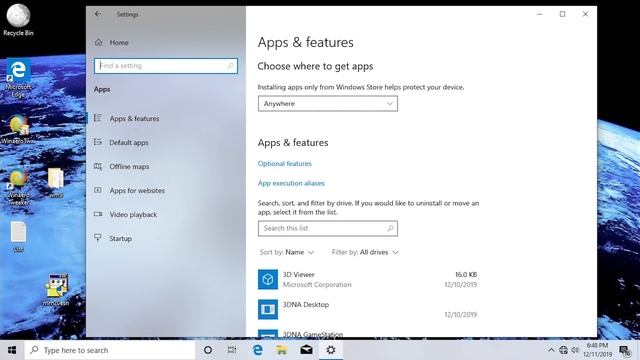Screen dimensions: 640x360
Task: Open volume icon in system tray
Action: [x=576, y=350]
